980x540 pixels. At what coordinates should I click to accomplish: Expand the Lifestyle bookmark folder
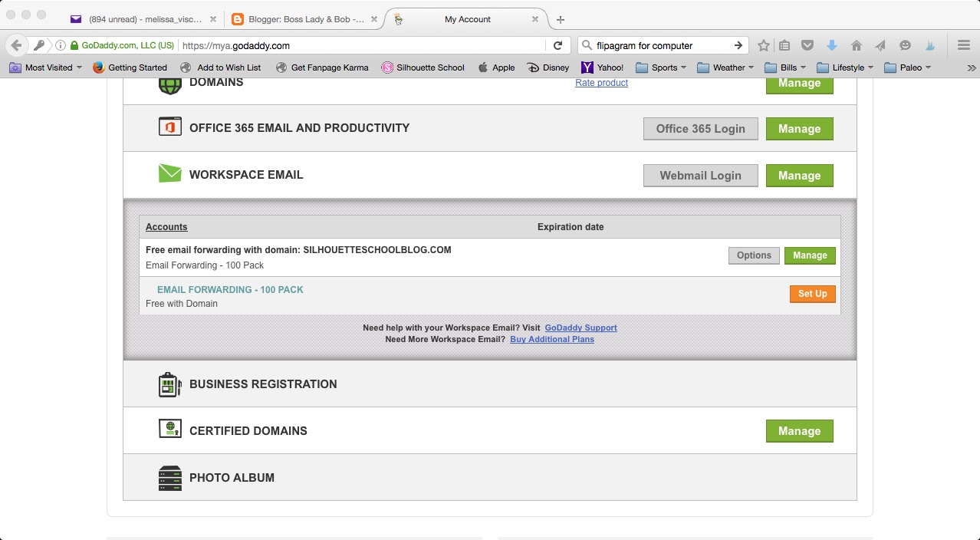pos(845,67)
